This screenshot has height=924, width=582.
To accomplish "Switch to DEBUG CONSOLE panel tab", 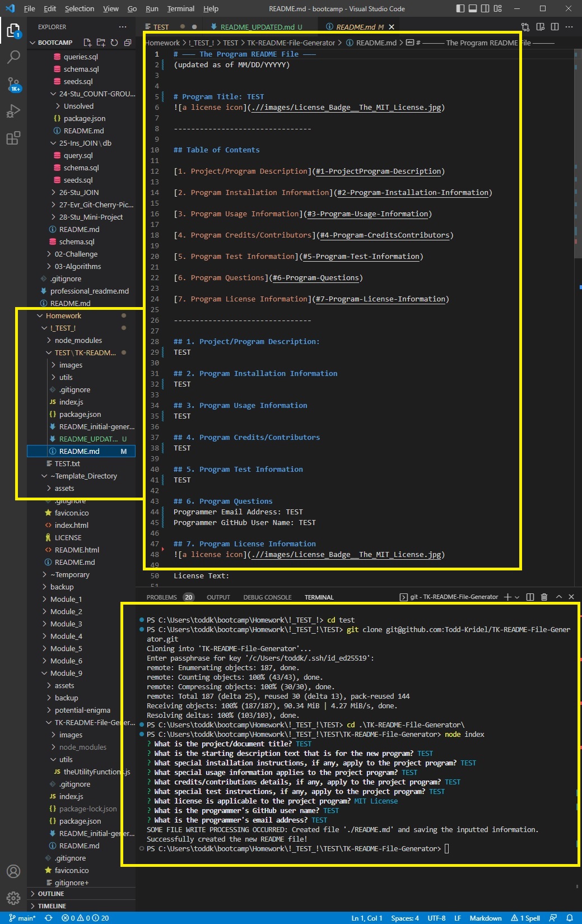I will pyautogui.click(x=267, y=597).
